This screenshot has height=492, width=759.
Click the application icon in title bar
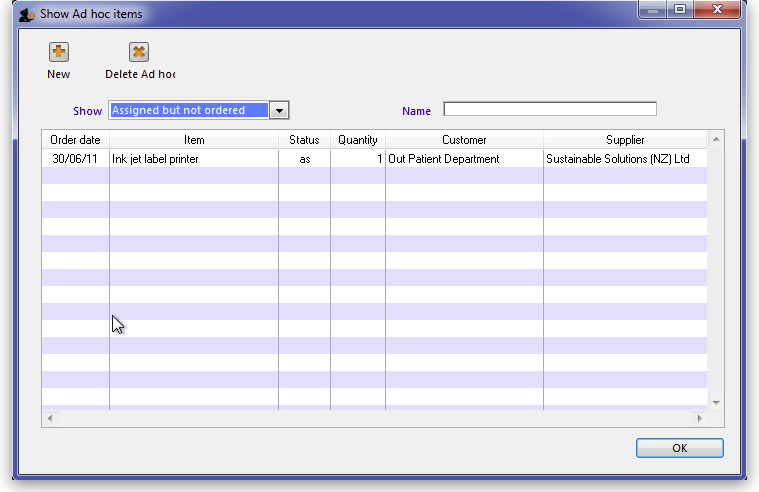click(27, 14)
